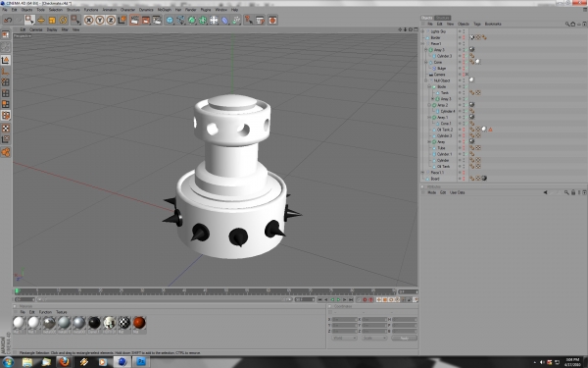This screenshot has width=588, height=368.
Task: Select the checkerboard material swatch
Action: point(124,323)
